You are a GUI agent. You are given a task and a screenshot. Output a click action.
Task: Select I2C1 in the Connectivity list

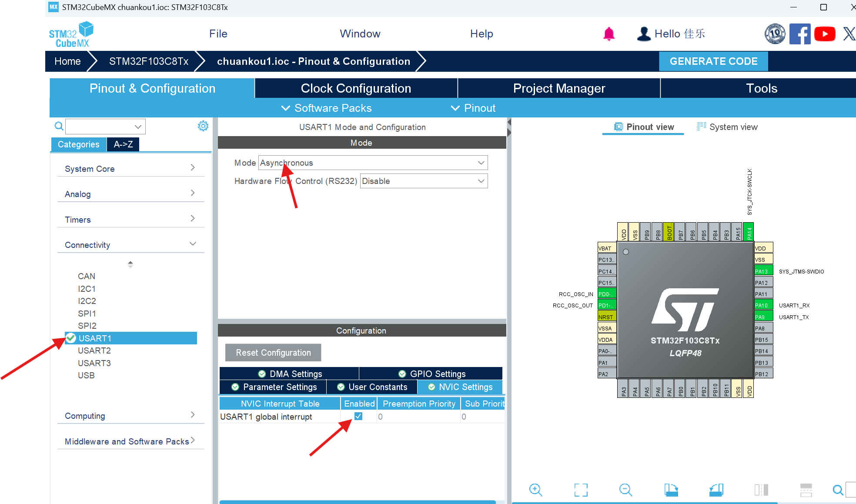pos(87,289)
